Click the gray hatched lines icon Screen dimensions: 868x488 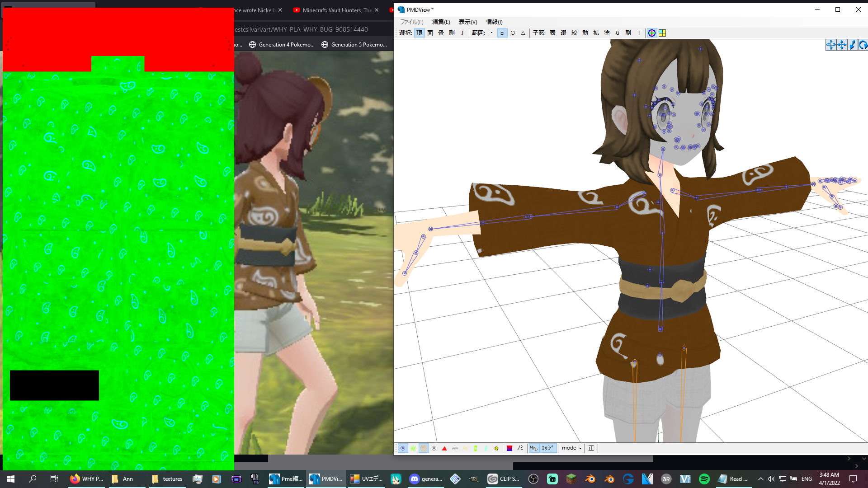455,448
